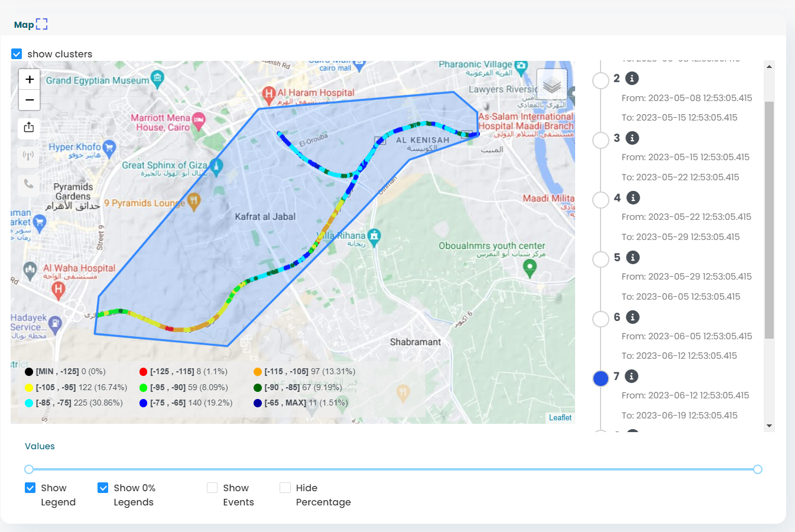The height and width of the screenshot is (532, 795).
Task: Expand map to fullscreen icon
Action: (x=41, y=24)
